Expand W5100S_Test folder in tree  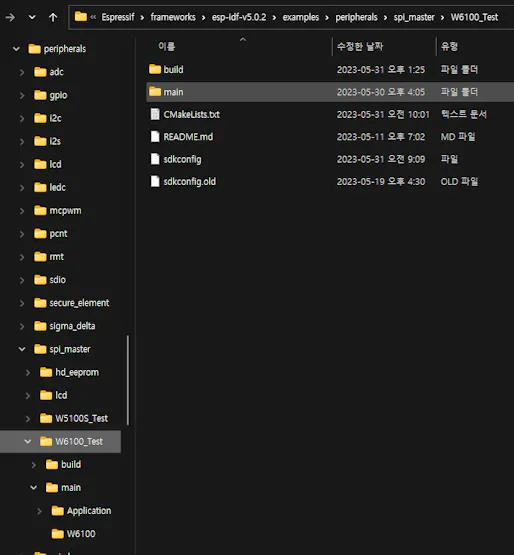[28, 419]
